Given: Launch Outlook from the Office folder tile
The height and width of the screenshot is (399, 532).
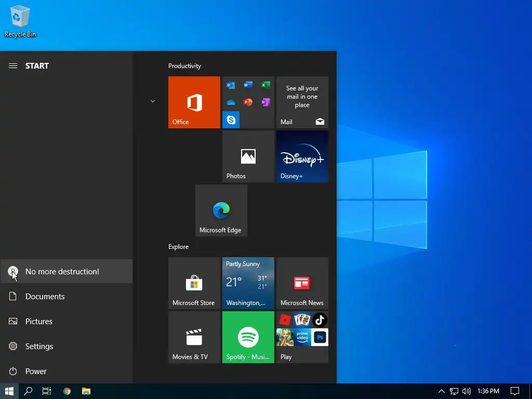Looking at the screenshot, I should [x=231, y=85].
